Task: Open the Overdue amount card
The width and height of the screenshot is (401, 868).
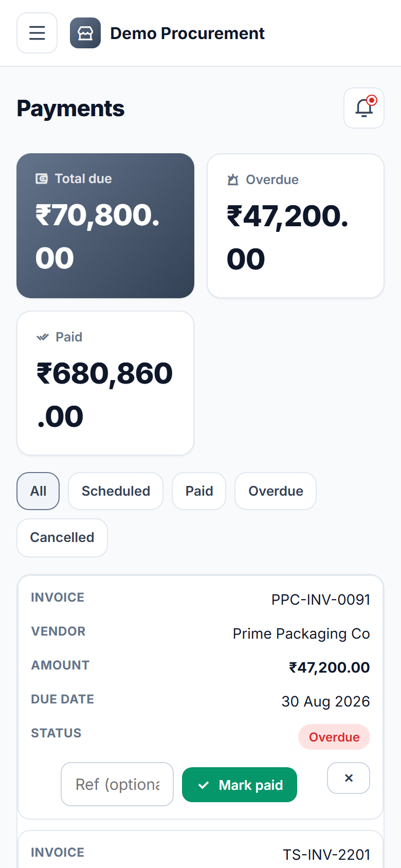Action: tap(296, 226)
